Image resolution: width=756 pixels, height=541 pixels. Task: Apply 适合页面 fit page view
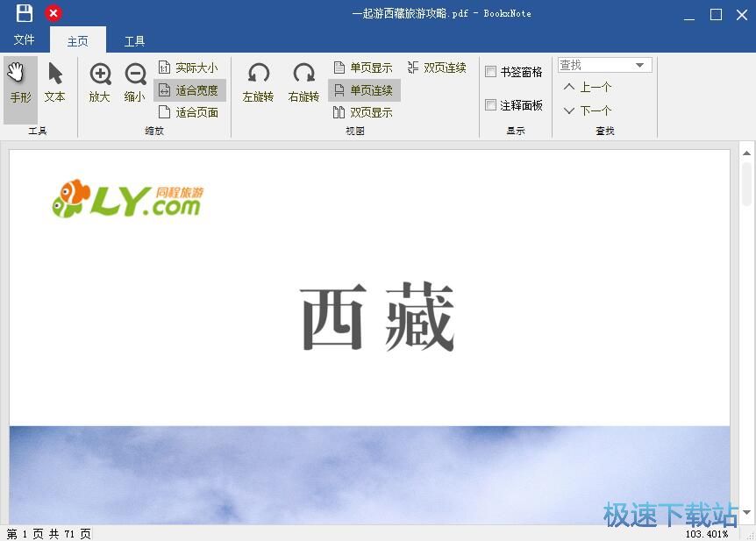click(x=189, y=112)
